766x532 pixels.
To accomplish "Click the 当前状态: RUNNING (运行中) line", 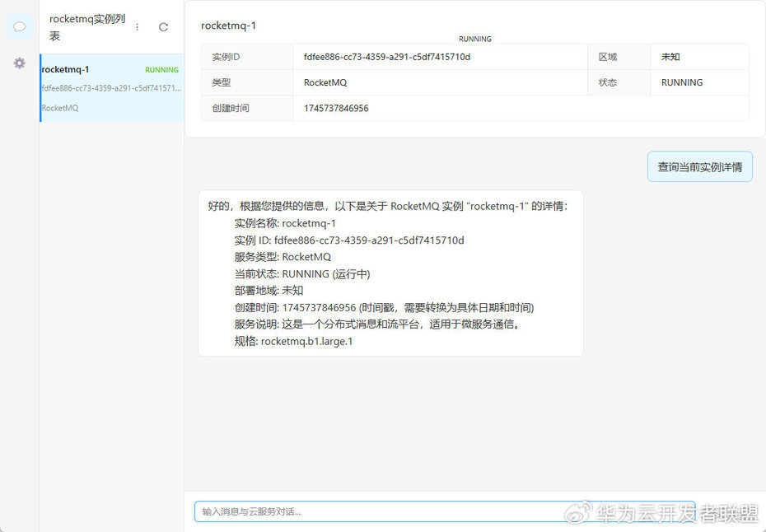I will coord(302,274).
